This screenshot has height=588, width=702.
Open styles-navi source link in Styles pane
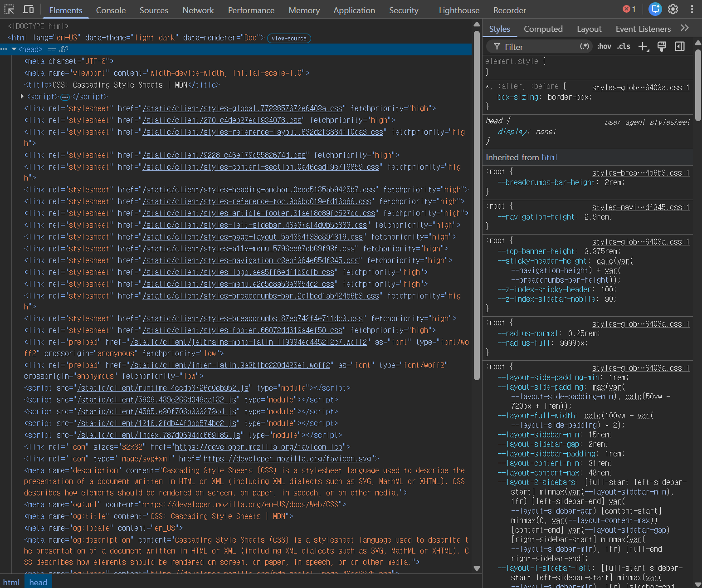pos(641,207)
